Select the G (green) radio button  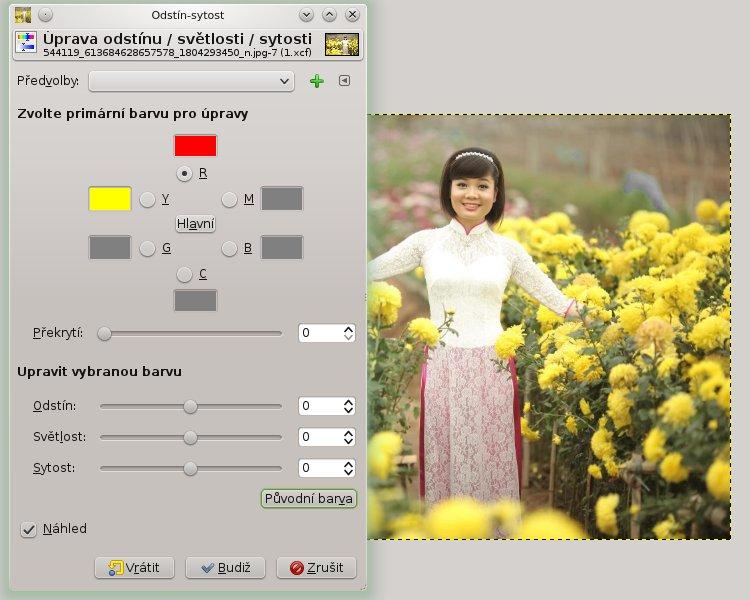tap(147, 248)
